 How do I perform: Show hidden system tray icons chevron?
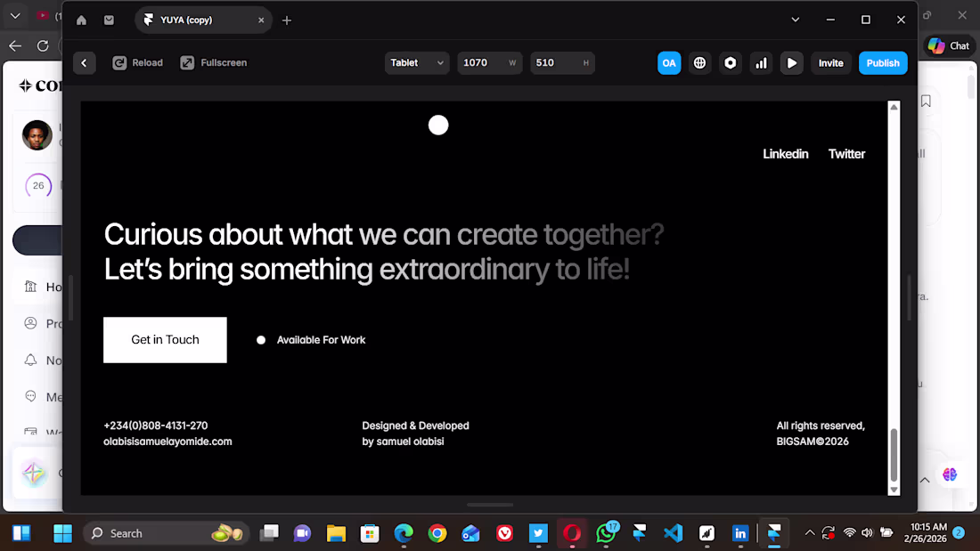tap(809, 533)
